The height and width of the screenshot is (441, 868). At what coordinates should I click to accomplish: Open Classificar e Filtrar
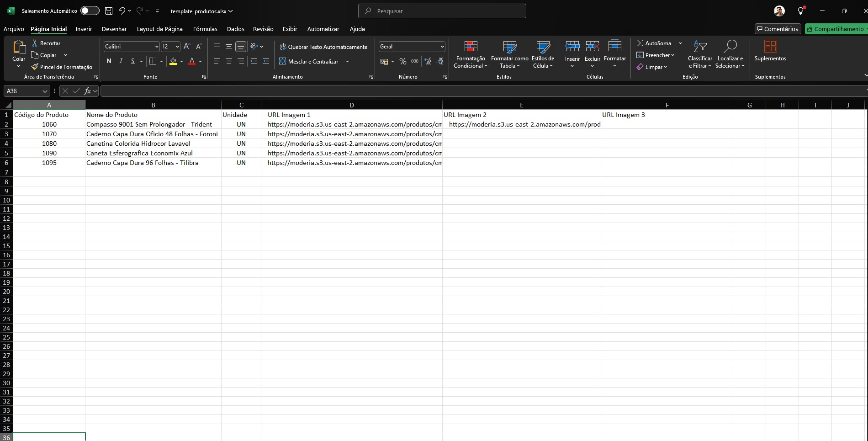(699, 47)
